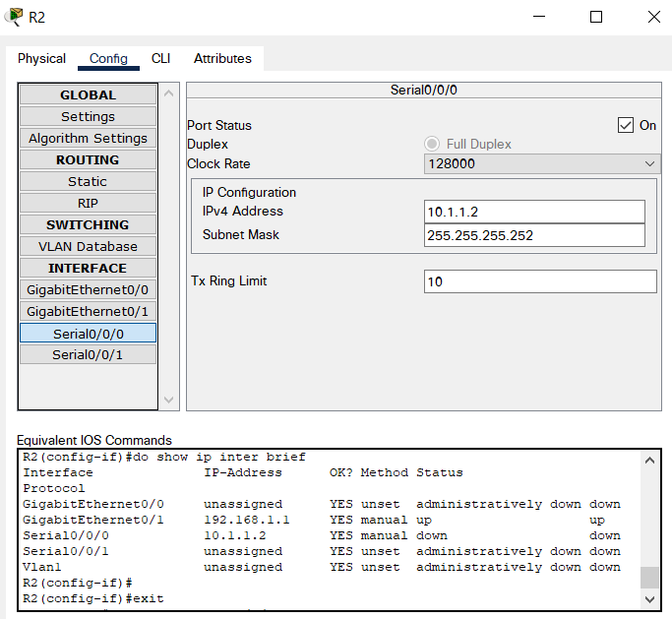Click the 192.168.1.1 address in output
The image size is (672, 619).
247,520
